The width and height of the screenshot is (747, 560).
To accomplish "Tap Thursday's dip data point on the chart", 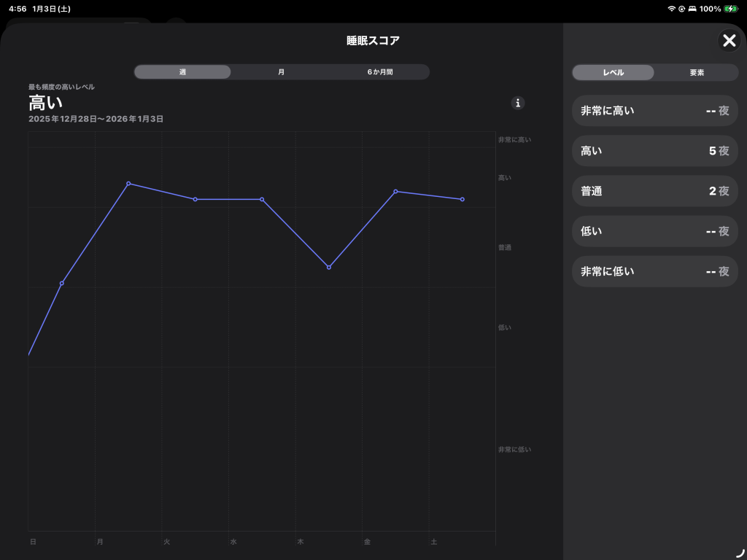I will coord(329,268).
